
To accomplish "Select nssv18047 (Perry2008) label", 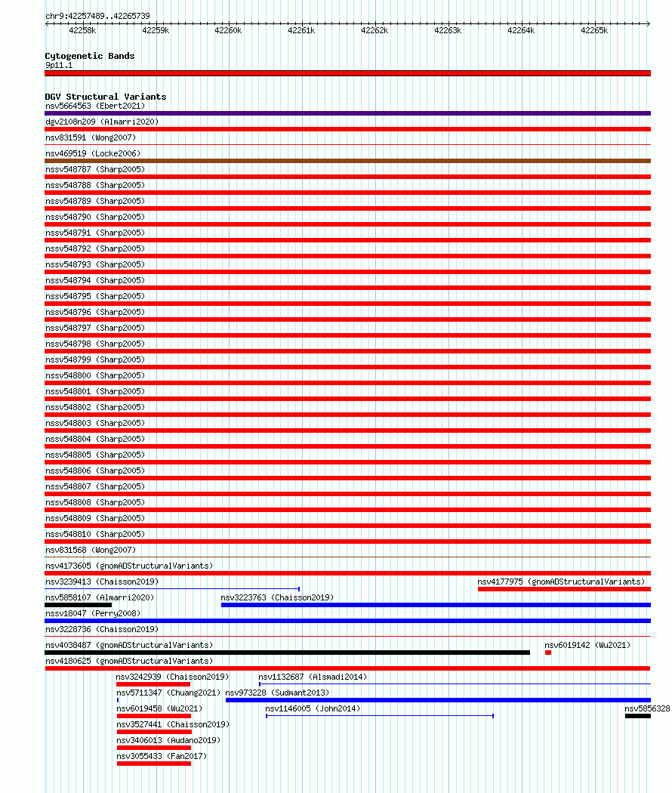I will coord(93,613).
